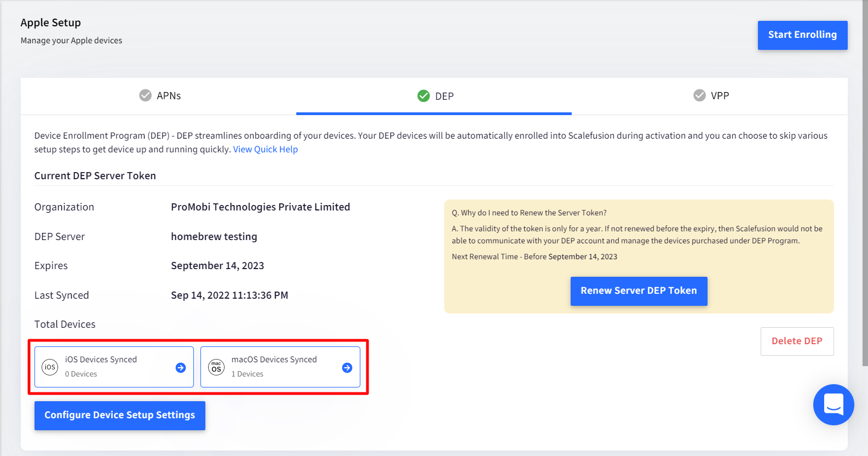Click the Start Enrolling button
868x456 pixels.
click(x=802, y=35)
